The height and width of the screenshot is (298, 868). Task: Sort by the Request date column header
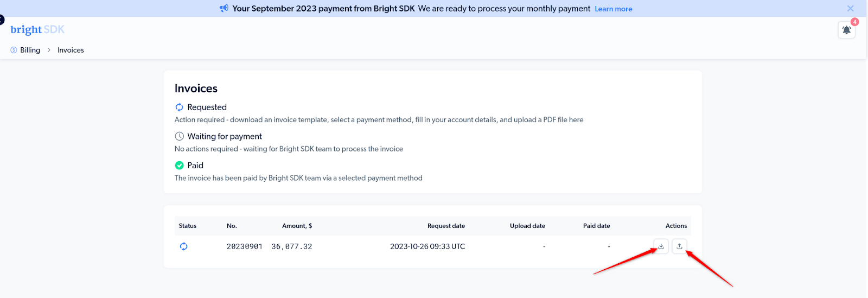click(x=446, y=226)
